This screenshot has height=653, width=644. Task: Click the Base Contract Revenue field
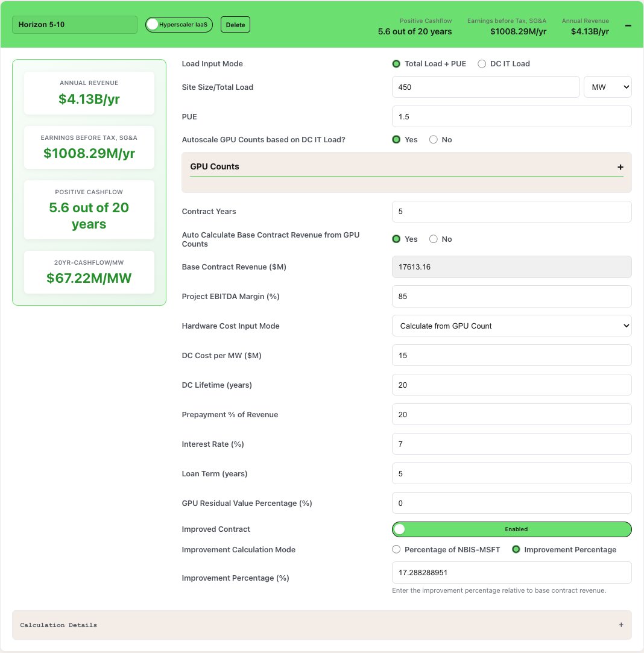[x=511, y=267]
